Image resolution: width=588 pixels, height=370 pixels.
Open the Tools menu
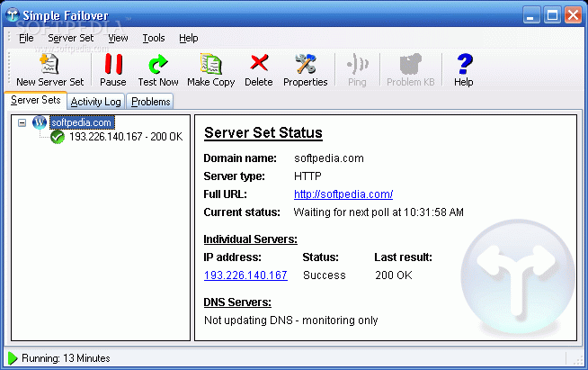click(x=154, y=38)
